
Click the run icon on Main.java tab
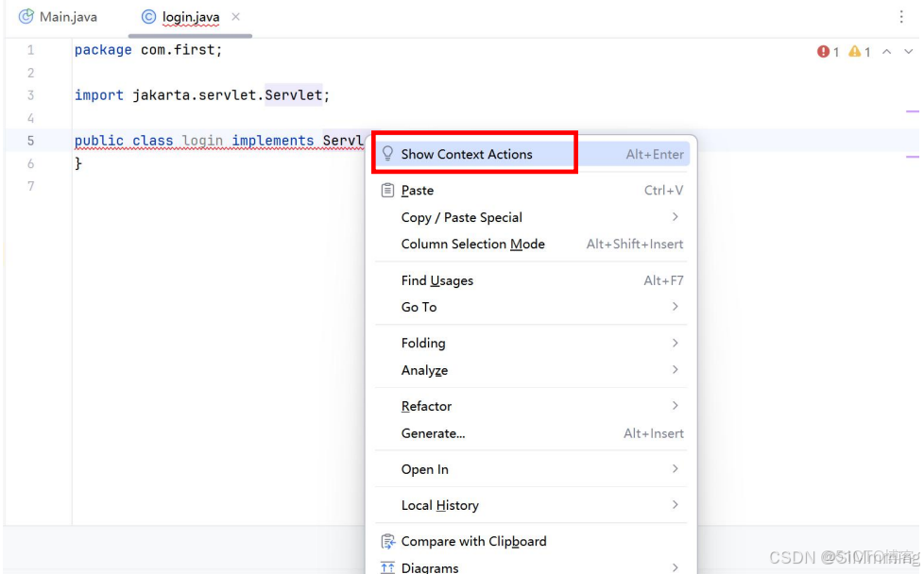[x=27, y=15]
